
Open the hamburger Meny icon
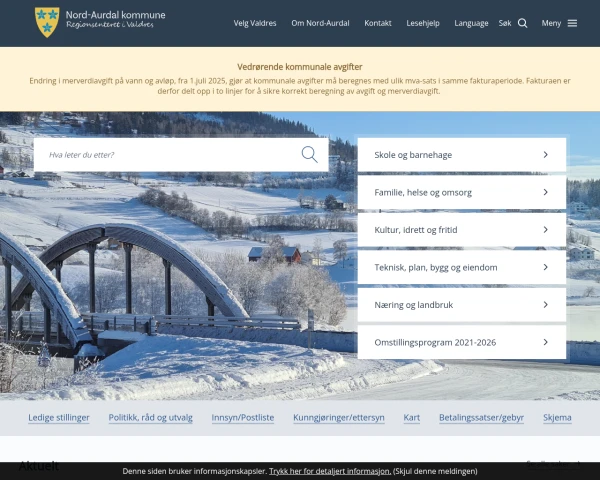click(572, 23)
